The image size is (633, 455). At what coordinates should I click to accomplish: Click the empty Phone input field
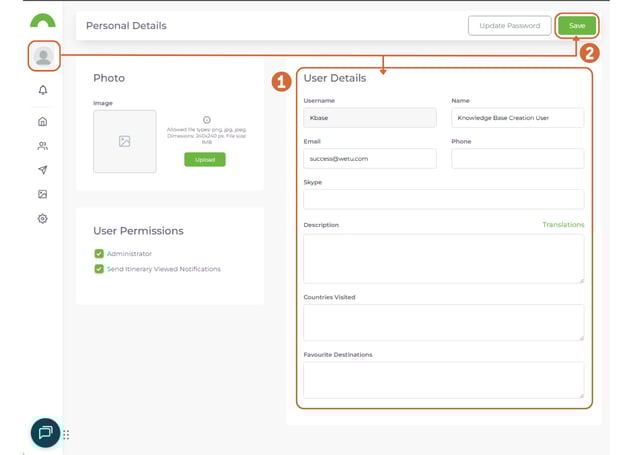[x=518, y=159]
